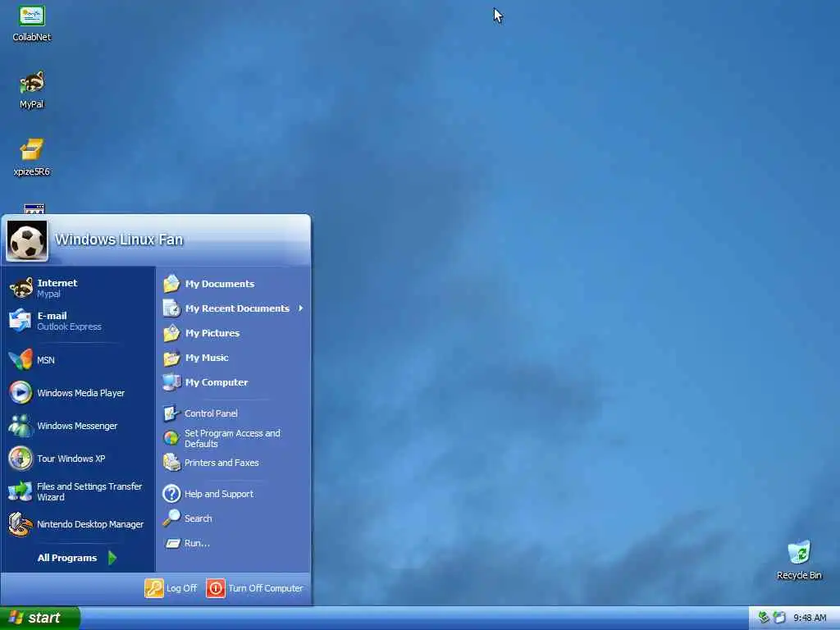840x630 pixels.
Task: Click the Help and Support label
Action: pos(218,494)
